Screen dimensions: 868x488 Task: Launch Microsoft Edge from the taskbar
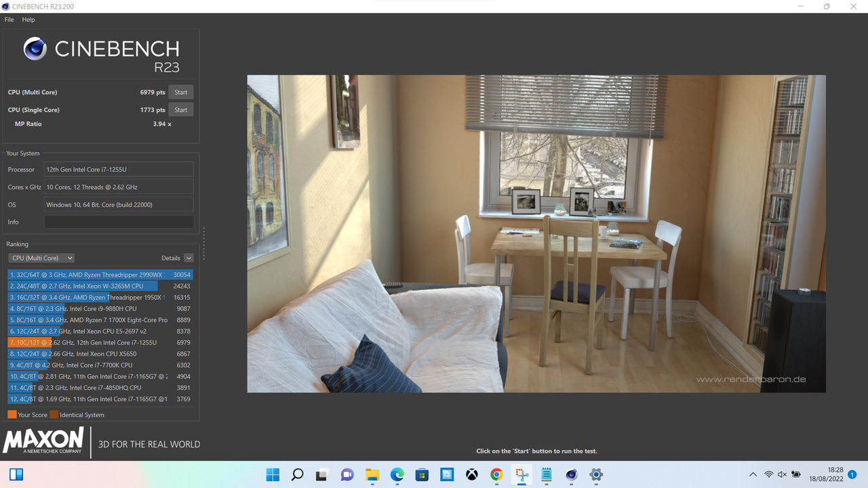[x=397, y=474]
